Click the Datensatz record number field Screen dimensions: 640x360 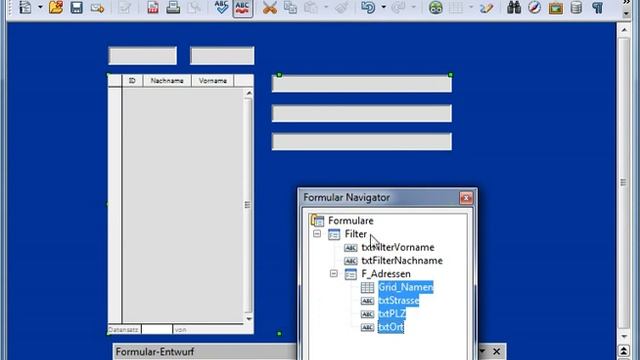[157, 329]
